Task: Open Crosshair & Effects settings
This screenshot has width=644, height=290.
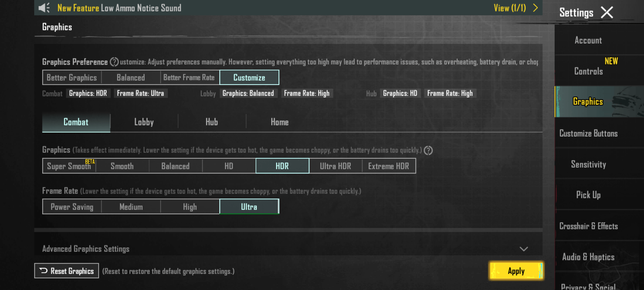Action: coord(588,226)
